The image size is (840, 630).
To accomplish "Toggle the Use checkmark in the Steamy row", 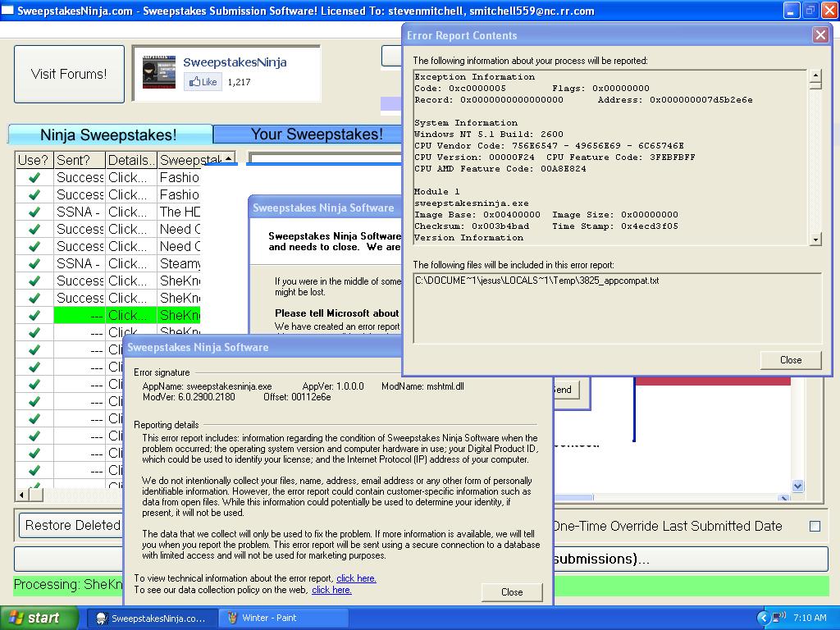I will [34, 263].
